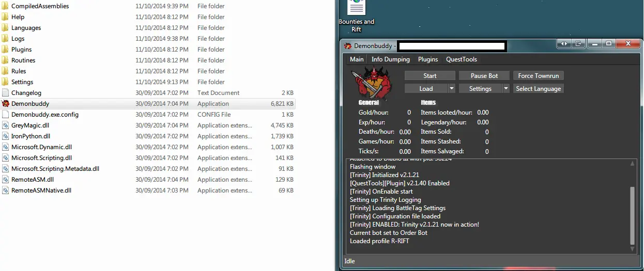Click the '[QuestTools][Plugin] v2.1.40 Enabled' log line
The width and height of the screenshot is (644, 271).
click(x=400, y=183)
